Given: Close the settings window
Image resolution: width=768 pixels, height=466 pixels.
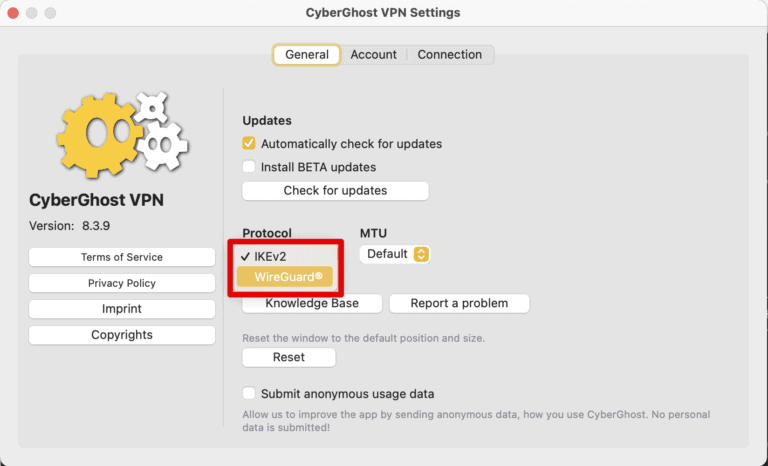Looking at the screenshot, I should coord(13,13).
